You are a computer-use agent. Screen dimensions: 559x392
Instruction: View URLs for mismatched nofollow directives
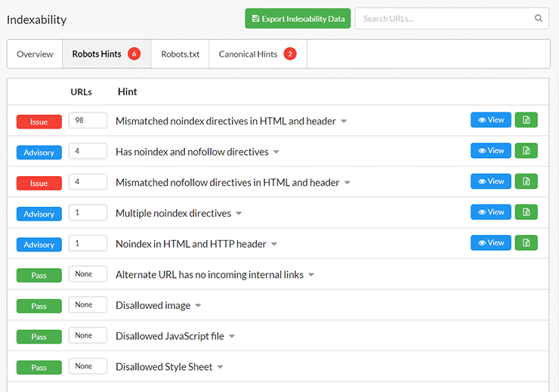tap(491, 181)
